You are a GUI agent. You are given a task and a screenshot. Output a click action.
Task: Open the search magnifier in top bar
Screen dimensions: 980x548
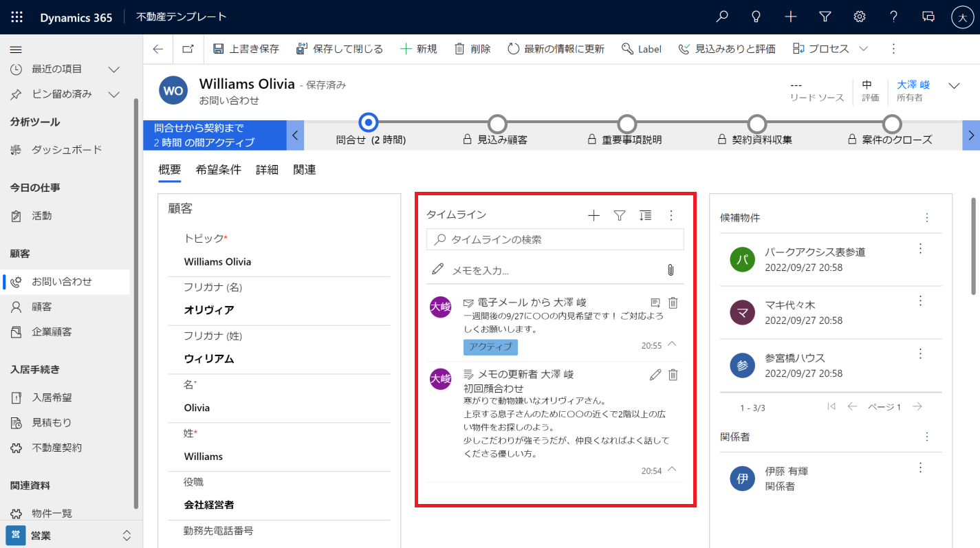pyautogui.click(x=722, y=17)
